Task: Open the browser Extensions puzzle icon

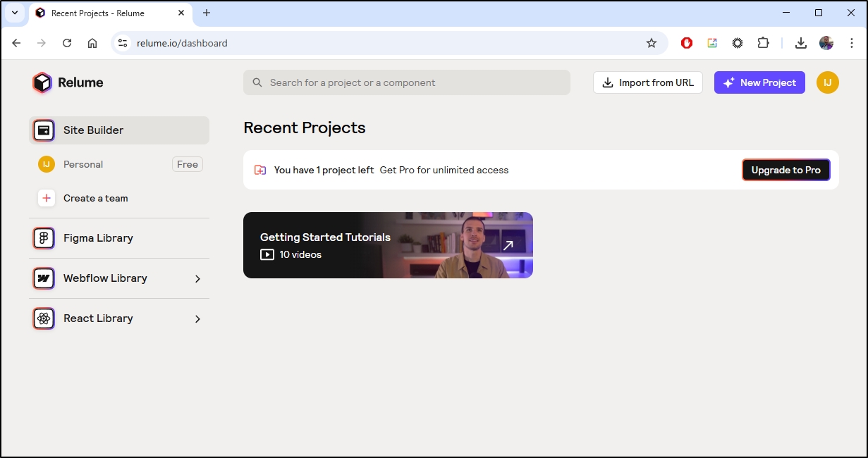Action: 763,43
